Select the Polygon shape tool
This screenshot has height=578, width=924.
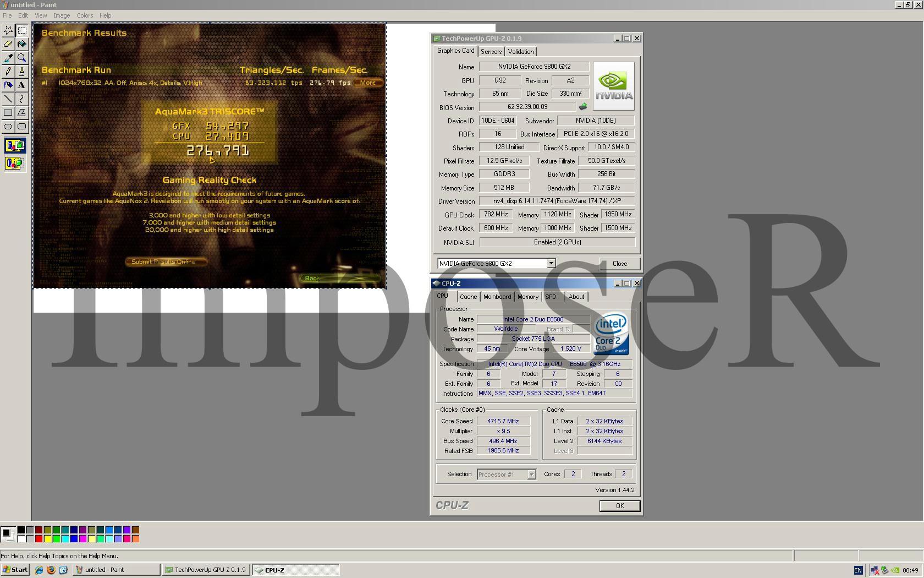click(22, 113)
